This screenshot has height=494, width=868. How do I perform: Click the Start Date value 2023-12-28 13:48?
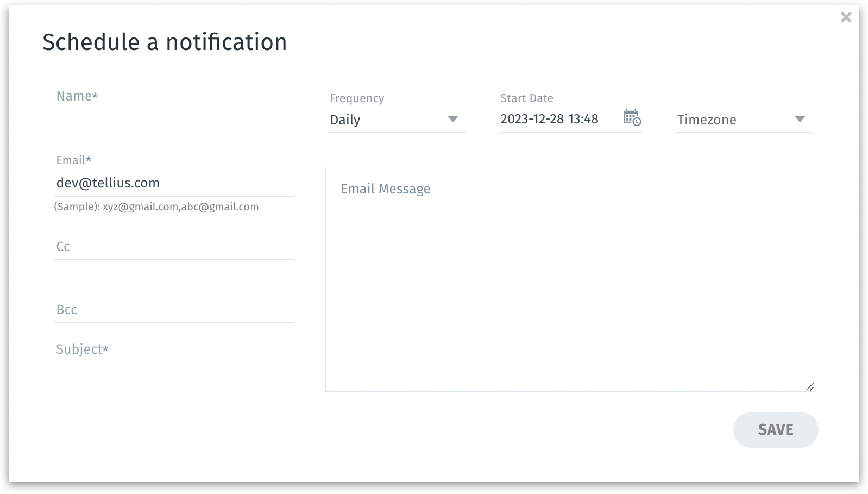click(x=549, y=119)
